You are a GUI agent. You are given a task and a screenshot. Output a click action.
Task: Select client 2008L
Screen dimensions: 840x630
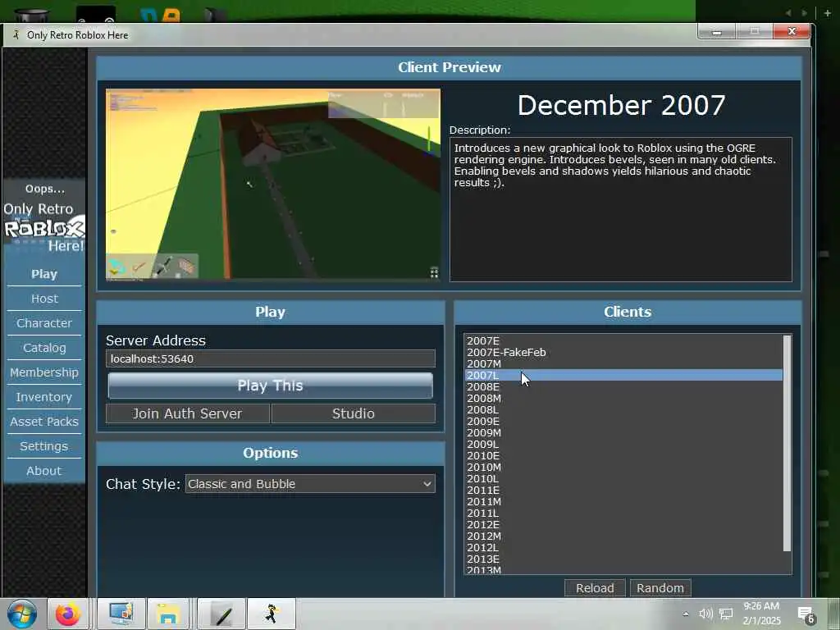[623, 410]
